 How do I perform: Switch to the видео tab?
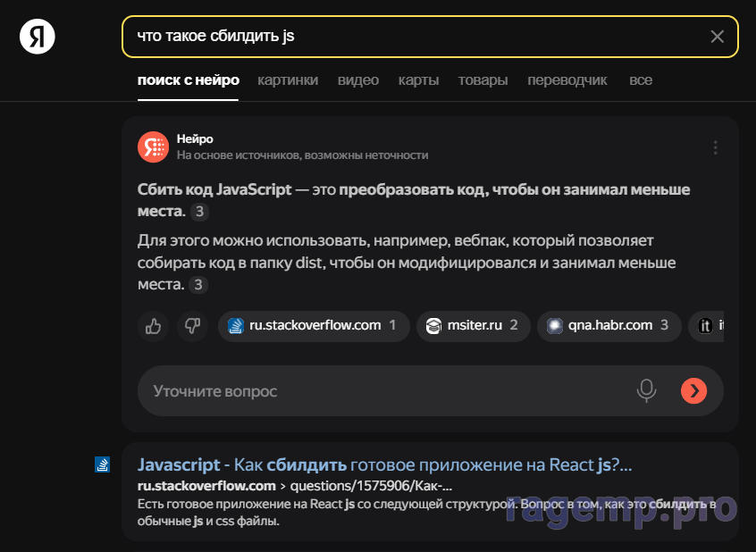point(358,80)
